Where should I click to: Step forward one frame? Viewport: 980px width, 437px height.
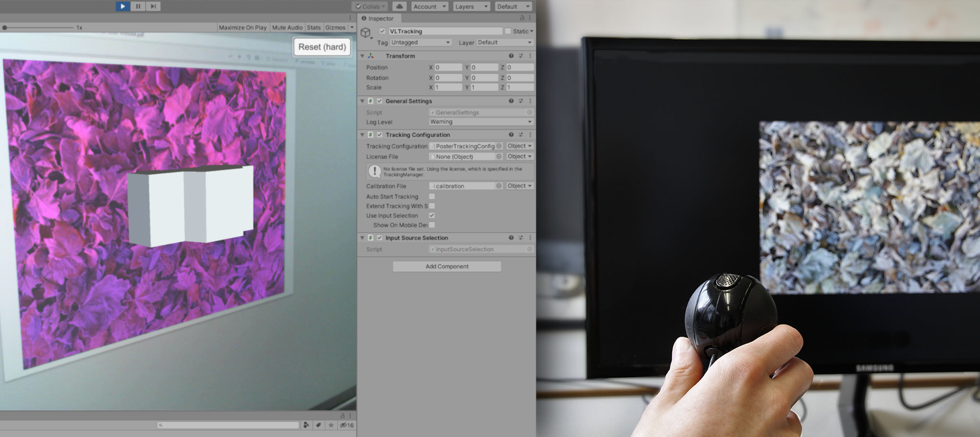point(153,6)
